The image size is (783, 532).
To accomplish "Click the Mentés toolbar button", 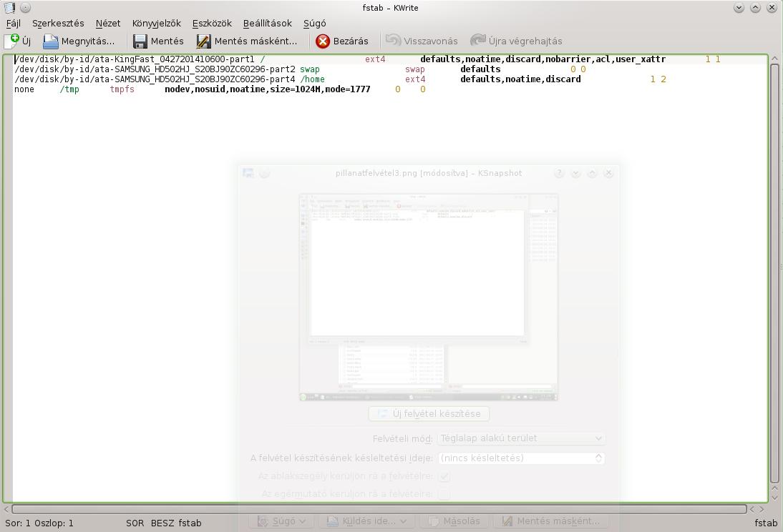I will click(x=158, y=41).
